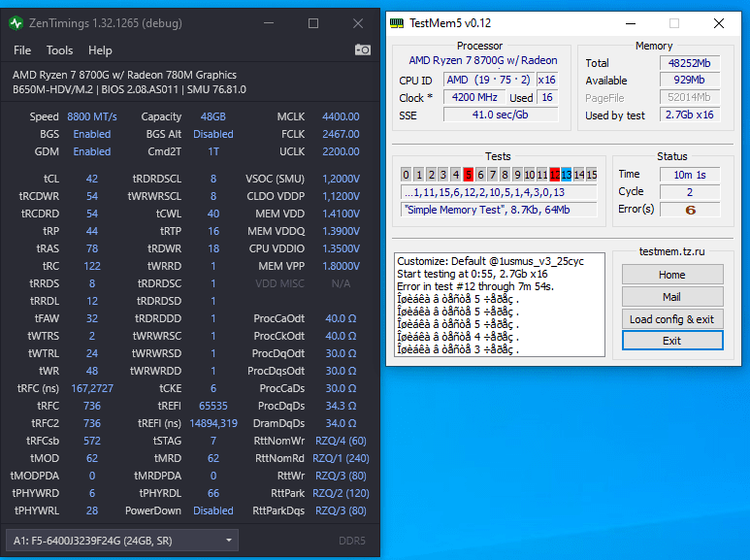Click the PowerDown value Disabled
Image resolution: width=750 pixels, height=560 pixels.
[x=212, y=511]
